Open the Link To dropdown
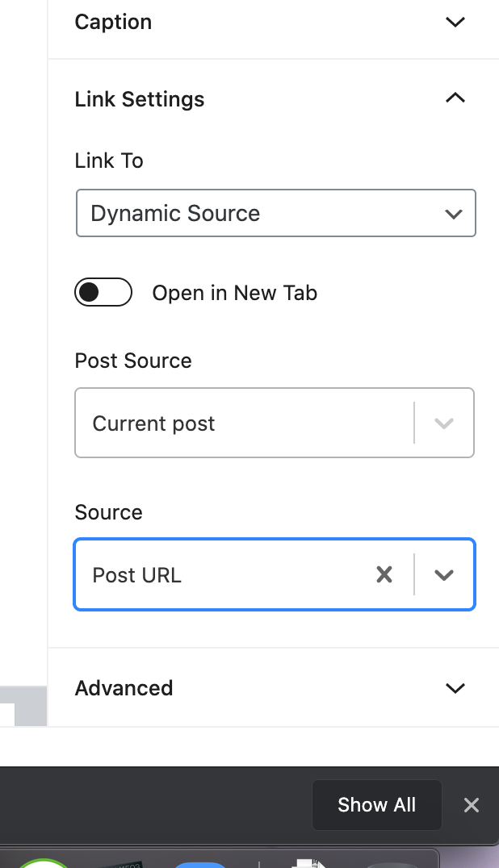Viewport: 499px width, 868px height. 276,213
